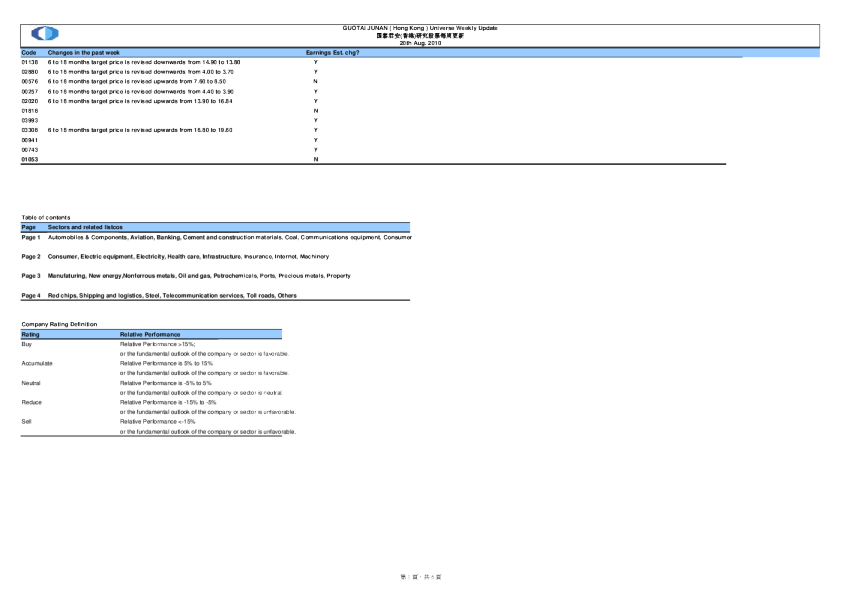Image resolution: width=842 pixels, height=595 pixels.
Task: Click the 'Changes in the past week' header
Action: point(83,52)
